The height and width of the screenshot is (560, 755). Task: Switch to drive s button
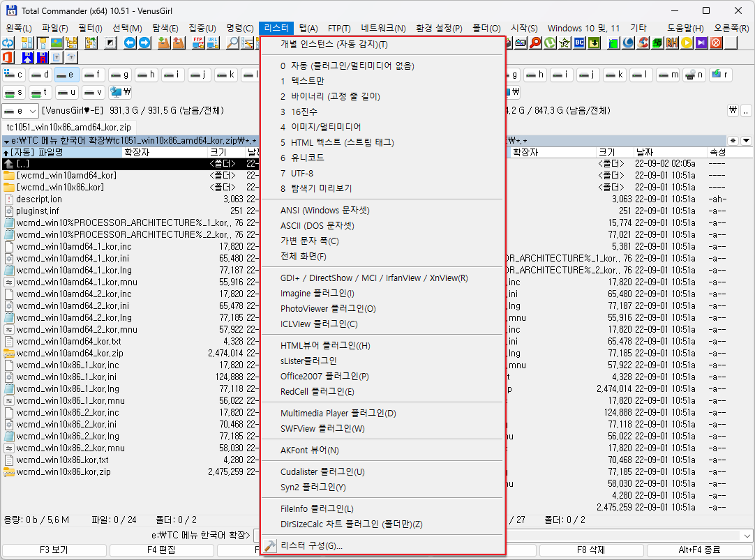13,92
